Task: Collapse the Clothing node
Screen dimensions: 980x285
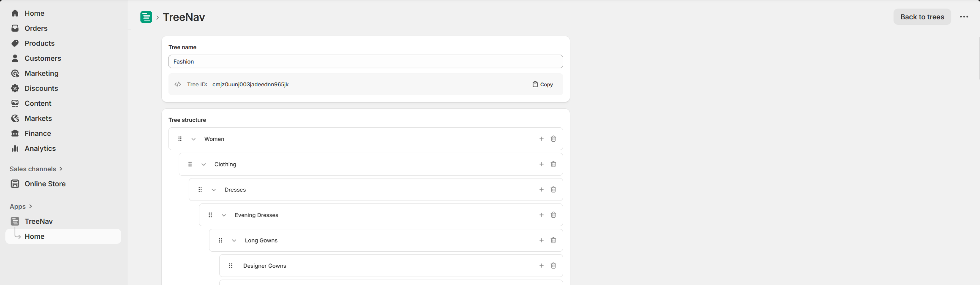Action: pos(203,164)
